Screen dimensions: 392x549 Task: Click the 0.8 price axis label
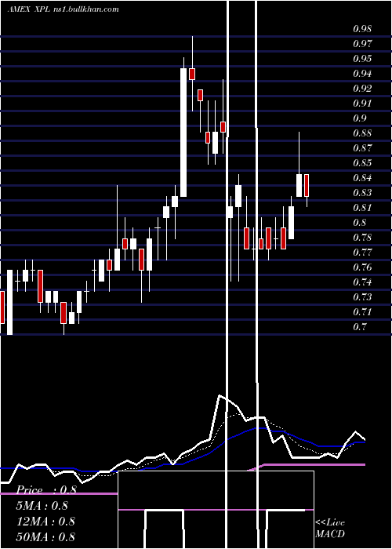click(359, 222)
